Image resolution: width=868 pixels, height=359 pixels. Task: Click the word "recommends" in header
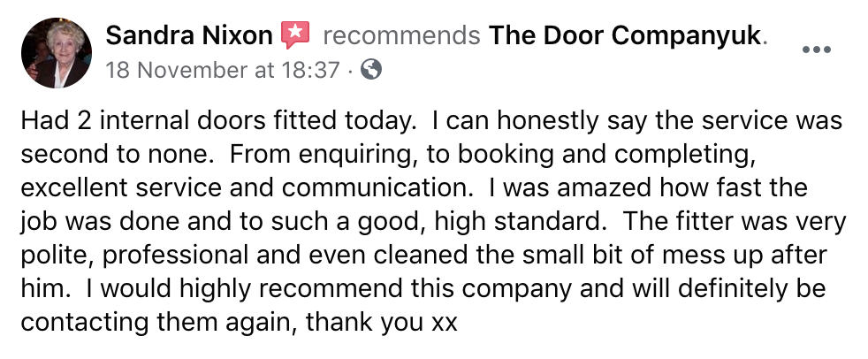pos(402,36)
